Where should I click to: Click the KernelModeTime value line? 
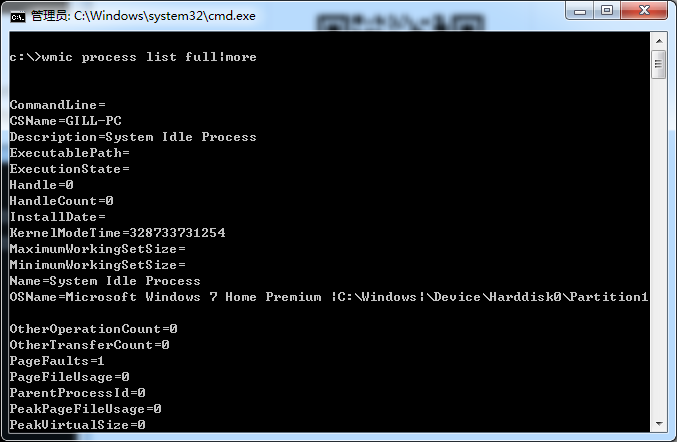click(117, 233)
